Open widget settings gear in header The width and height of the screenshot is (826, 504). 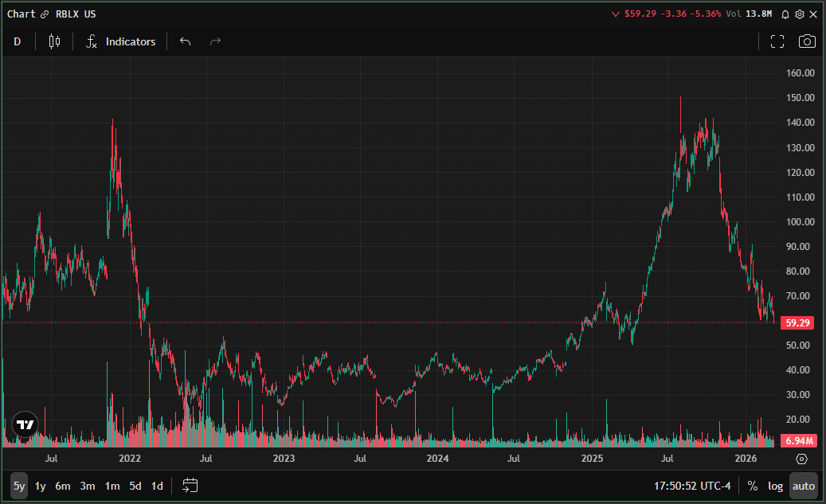(799, 14)
